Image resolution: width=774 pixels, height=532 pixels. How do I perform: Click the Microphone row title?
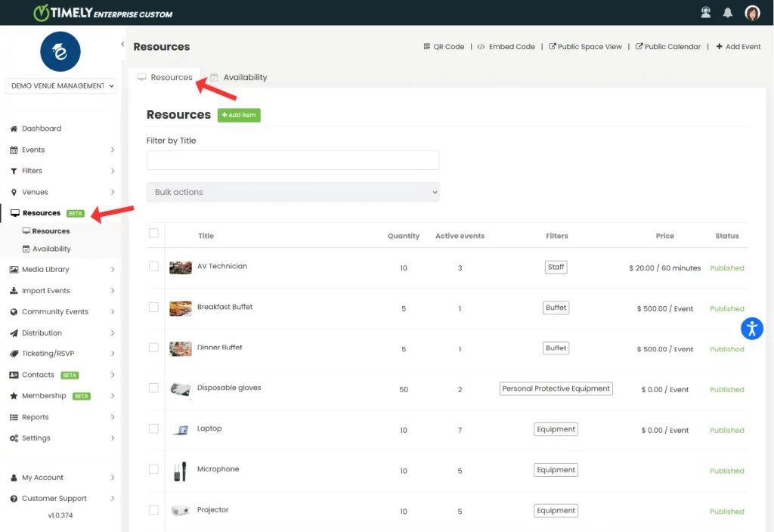coord(218,469)
